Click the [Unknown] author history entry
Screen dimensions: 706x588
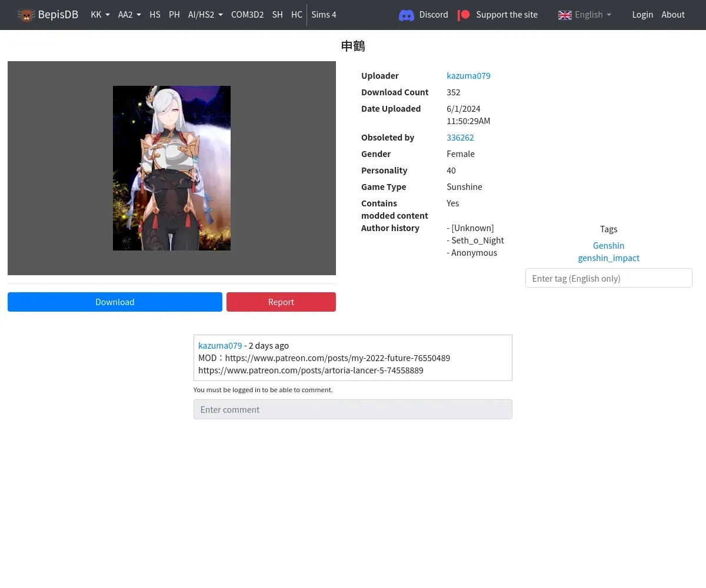[472, 228]
